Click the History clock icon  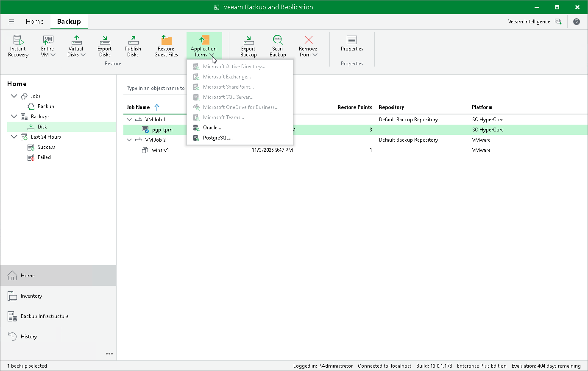coord(12,337)
